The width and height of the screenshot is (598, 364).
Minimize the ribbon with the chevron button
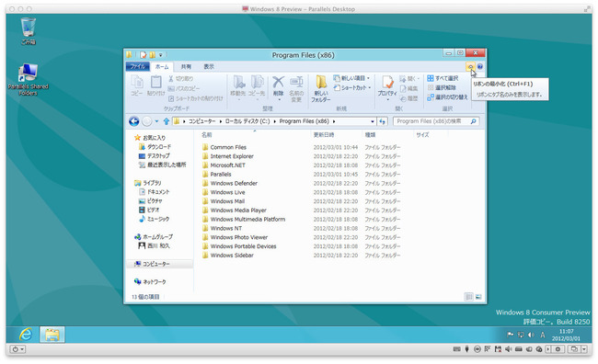point(471,67)
